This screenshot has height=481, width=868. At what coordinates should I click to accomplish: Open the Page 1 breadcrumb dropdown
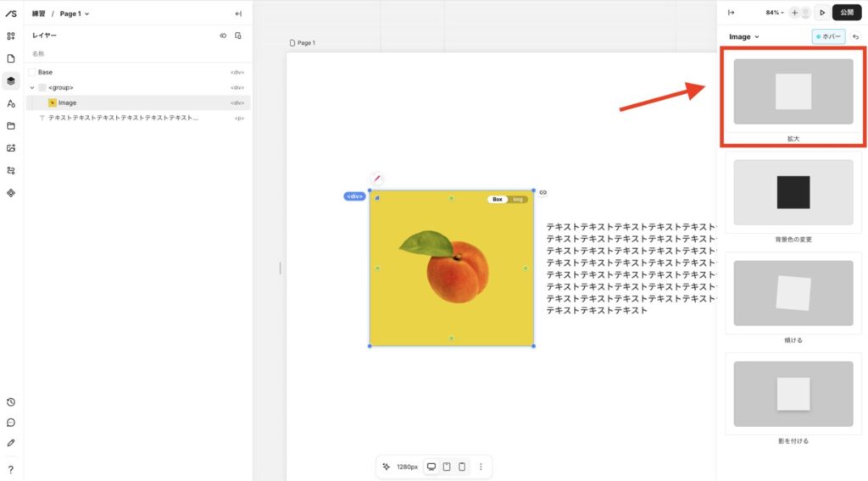(x=75, y=14)
